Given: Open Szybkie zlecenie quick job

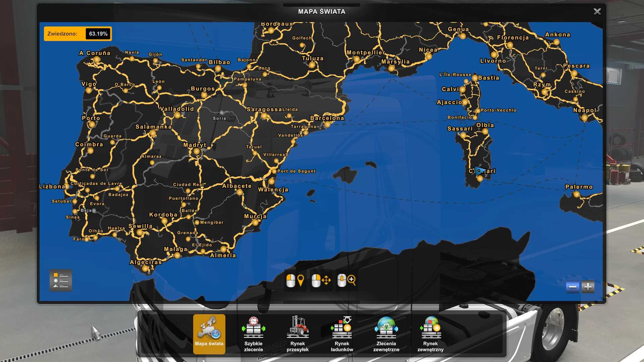Looking at the screenshot, I should pos(253,334).
